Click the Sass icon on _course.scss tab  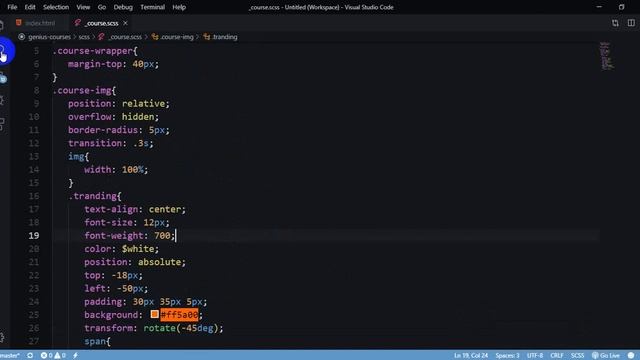tap(78, 23)
